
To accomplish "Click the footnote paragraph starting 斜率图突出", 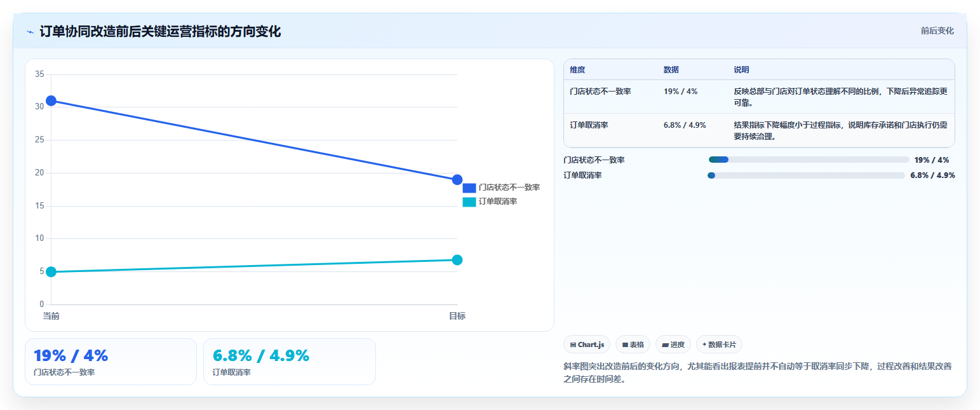I will tap(757, 372).
